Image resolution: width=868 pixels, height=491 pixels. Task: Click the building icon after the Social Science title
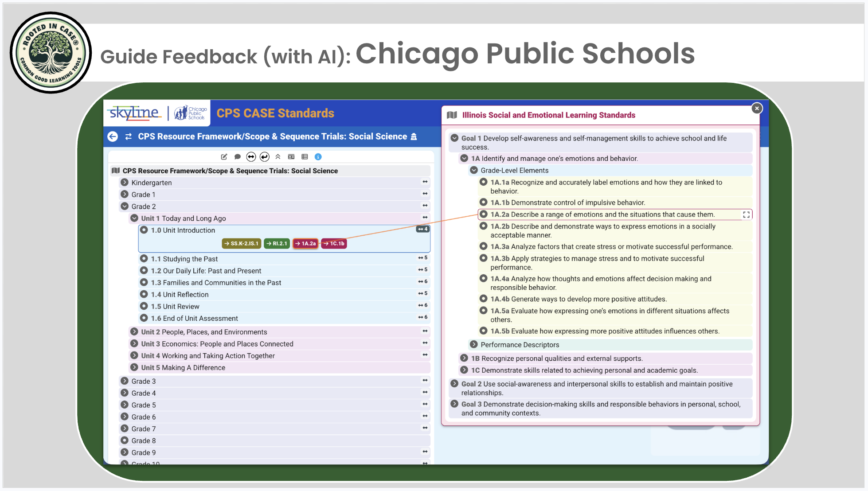[x=414, y=136]
